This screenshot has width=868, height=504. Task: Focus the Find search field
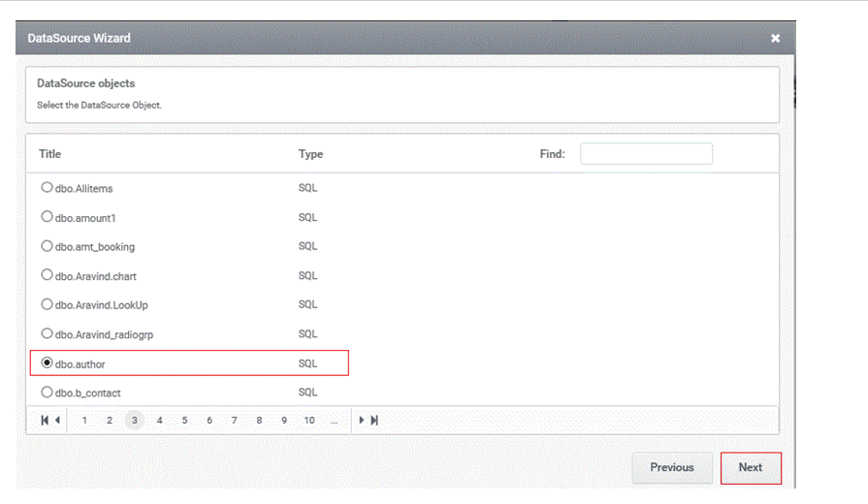(x=646, y=154)
